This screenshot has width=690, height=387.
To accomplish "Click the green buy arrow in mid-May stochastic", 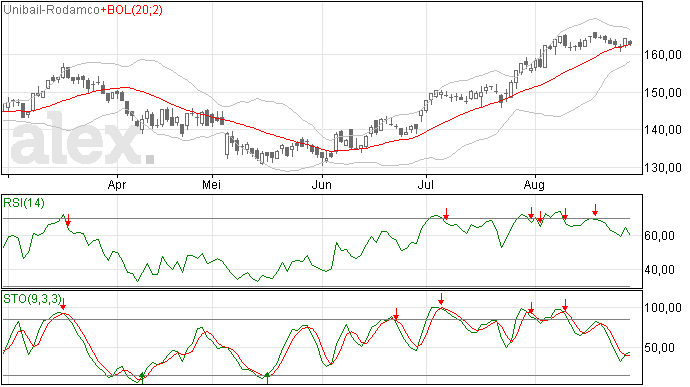I will coord(267,378).
